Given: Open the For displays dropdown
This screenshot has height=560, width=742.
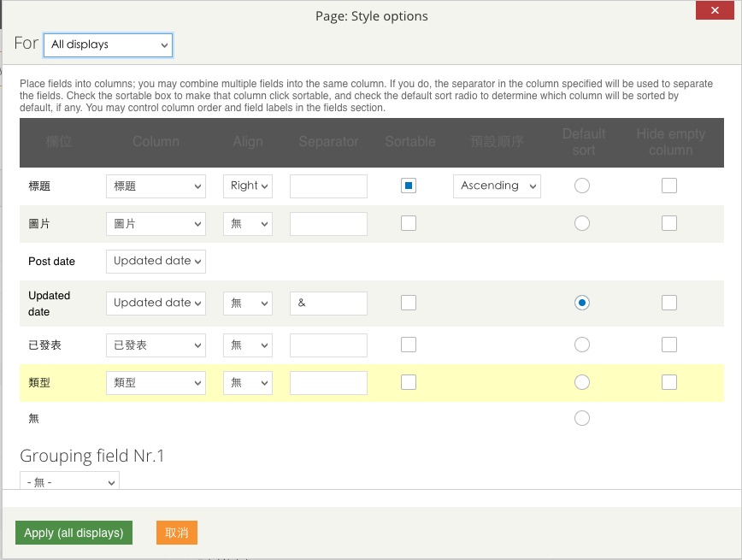Looking at the screenshot, I should pyautogui.click(x=108, y=45).
